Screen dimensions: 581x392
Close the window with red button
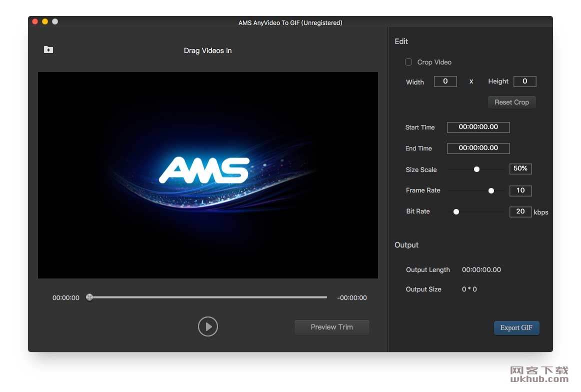coord(35,21)
